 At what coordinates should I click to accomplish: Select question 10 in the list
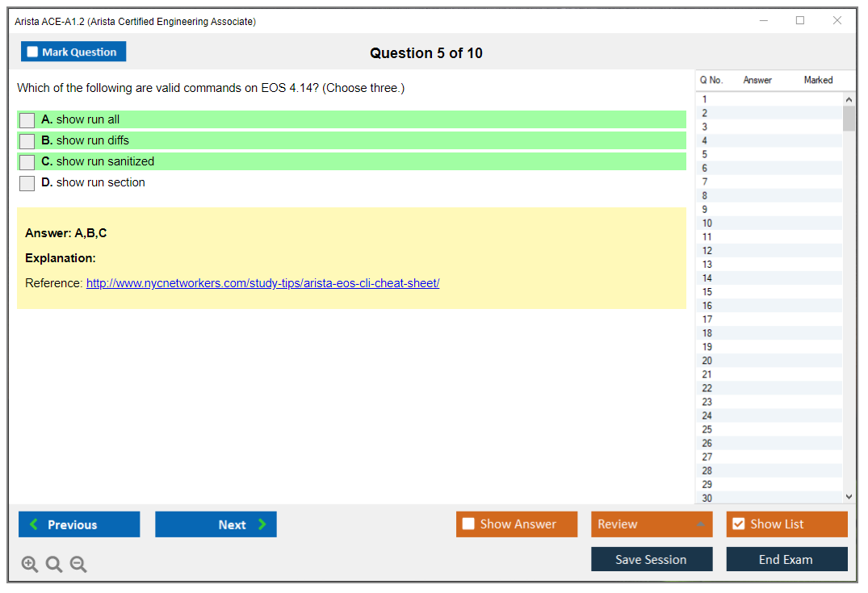point(707,223)
